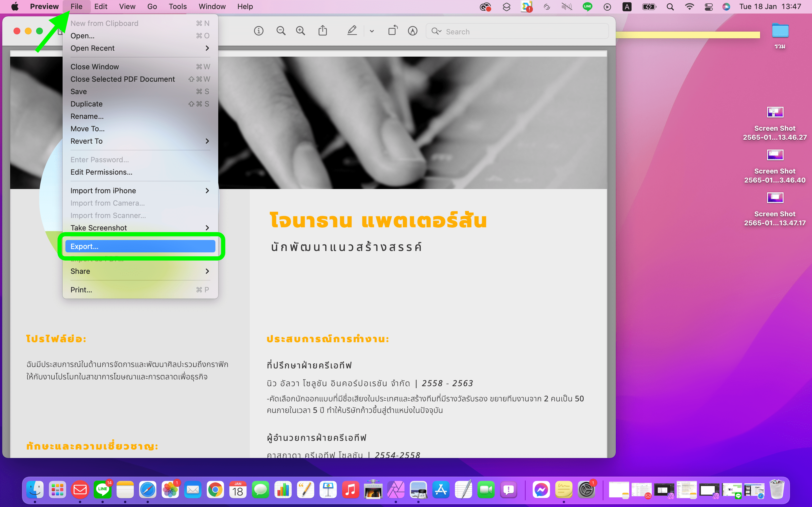Click the Rotate page icon
This screenshot has height=507, width=812.
tap(392, 31)
